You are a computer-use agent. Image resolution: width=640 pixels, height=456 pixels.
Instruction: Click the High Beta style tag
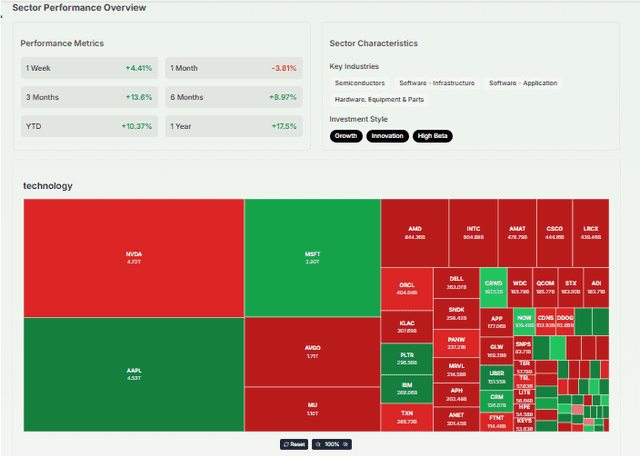pos(432,136)
